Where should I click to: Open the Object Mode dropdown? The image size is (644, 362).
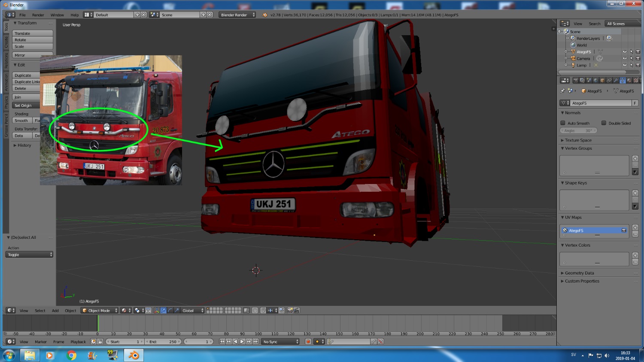click(x=99, y=311)
